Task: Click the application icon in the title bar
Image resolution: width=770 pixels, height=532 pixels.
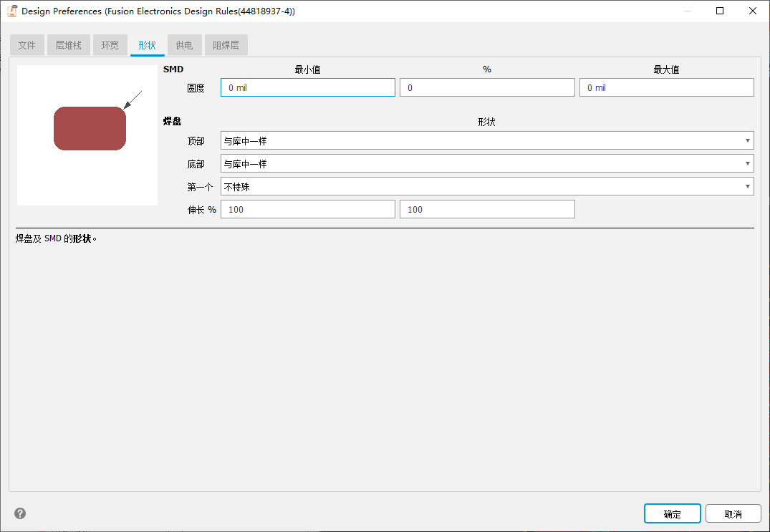Action: coord(11,11)
